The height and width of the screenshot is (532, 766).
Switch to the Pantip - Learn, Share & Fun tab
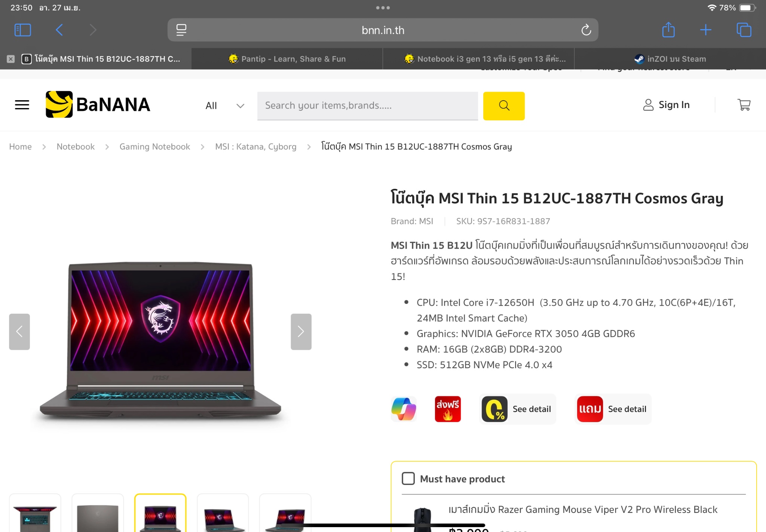click(287, 59)
